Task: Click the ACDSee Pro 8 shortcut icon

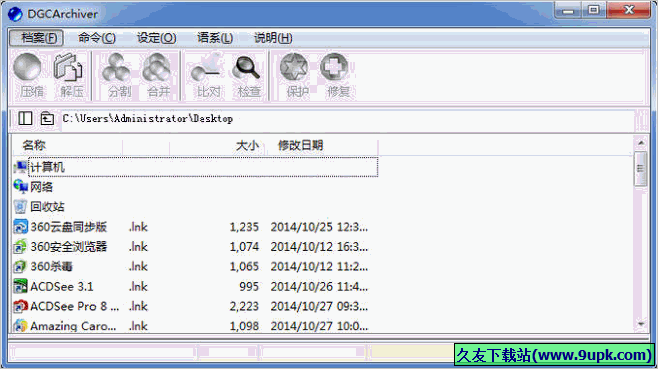Action: [20, 306]
